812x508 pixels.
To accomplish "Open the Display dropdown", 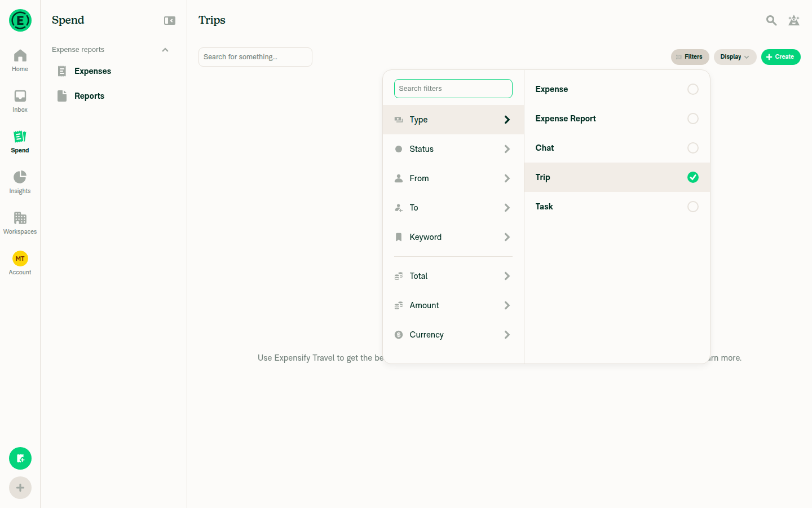I will [x=735, y=57].
